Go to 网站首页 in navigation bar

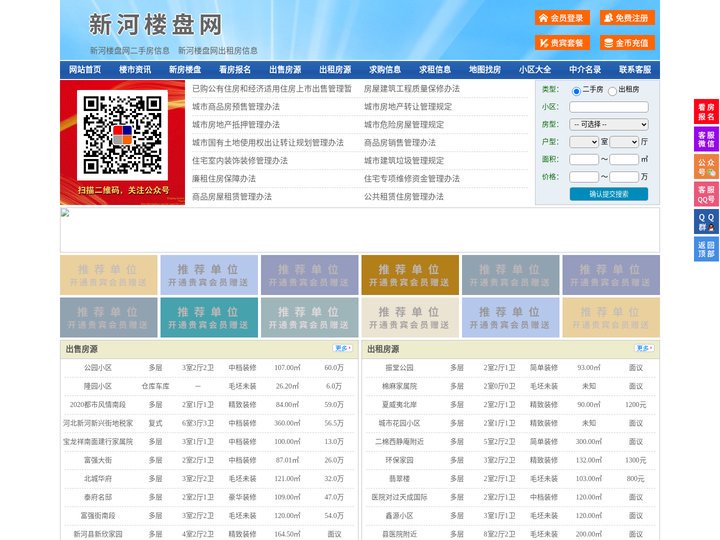pyautogui.click(x=85, y=70)
